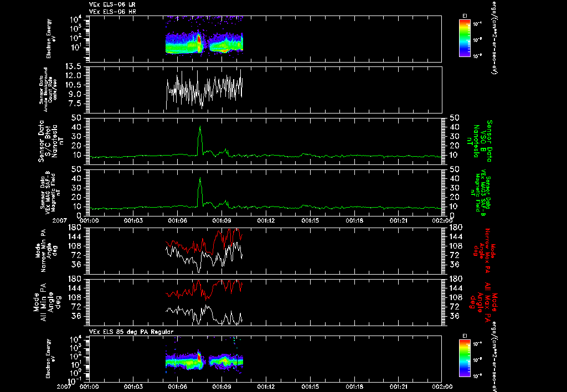Click the 'EI' label above the ELS-06 color bar

pos(465,16)
